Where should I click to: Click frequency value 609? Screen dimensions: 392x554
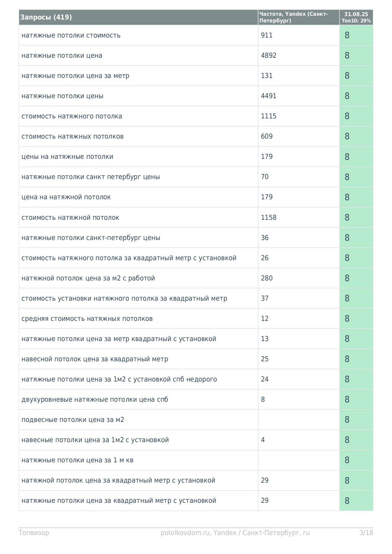267,136
